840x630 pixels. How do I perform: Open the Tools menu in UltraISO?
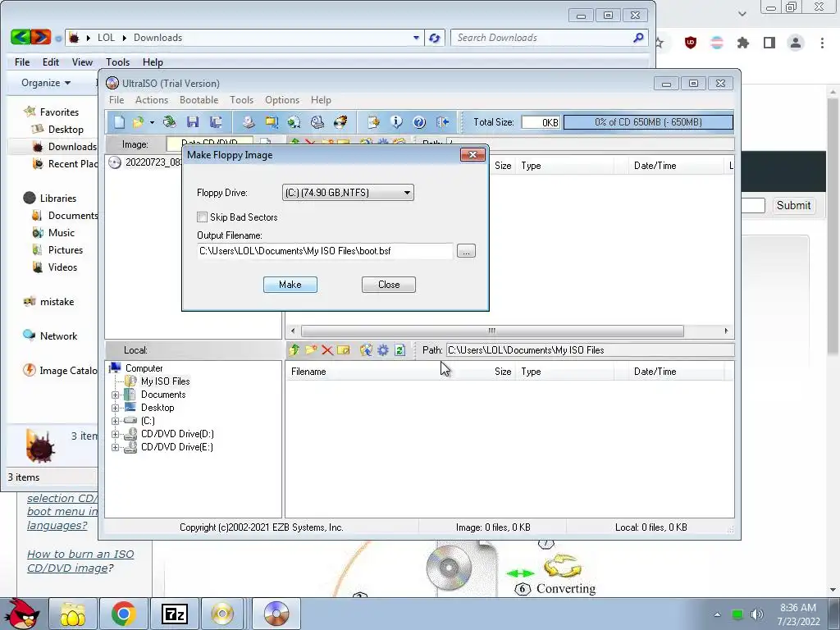(242, 100)
